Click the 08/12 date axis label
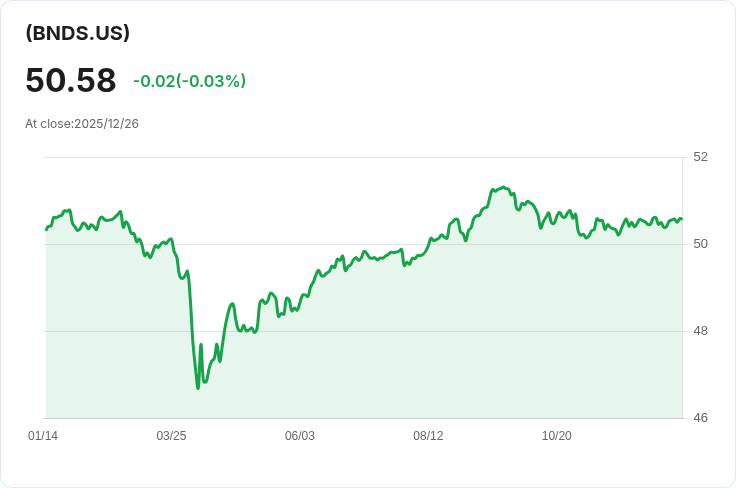Viewport: 736px width, 488px height. [x=428, y=436]
